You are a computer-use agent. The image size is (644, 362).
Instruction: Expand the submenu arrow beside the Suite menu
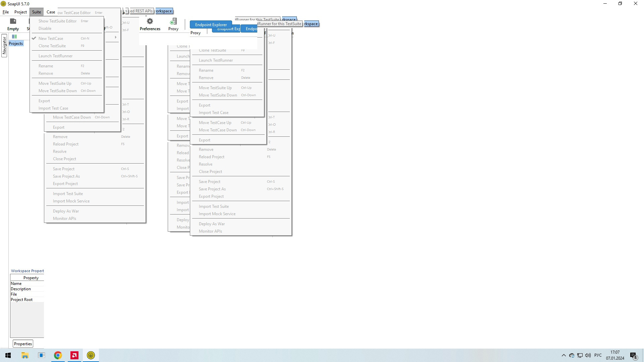click(x=116, y=37)
